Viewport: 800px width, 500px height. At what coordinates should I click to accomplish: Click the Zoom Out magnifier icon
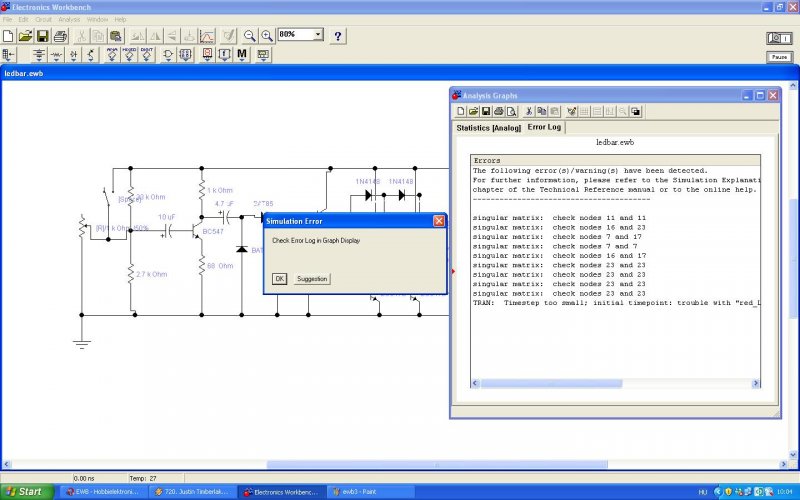pyautogui.click(x=249, y=36)
